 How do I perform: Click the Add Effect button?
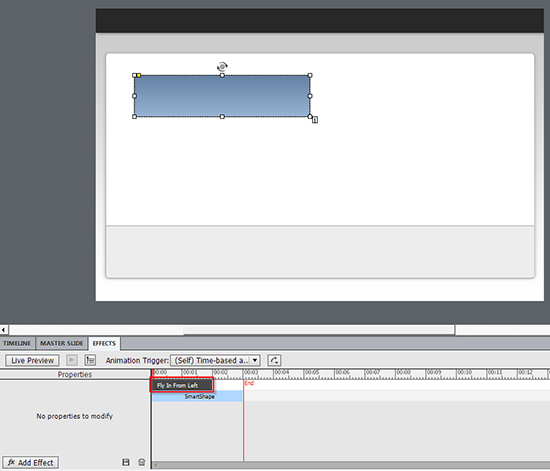(x=31, y=462)
